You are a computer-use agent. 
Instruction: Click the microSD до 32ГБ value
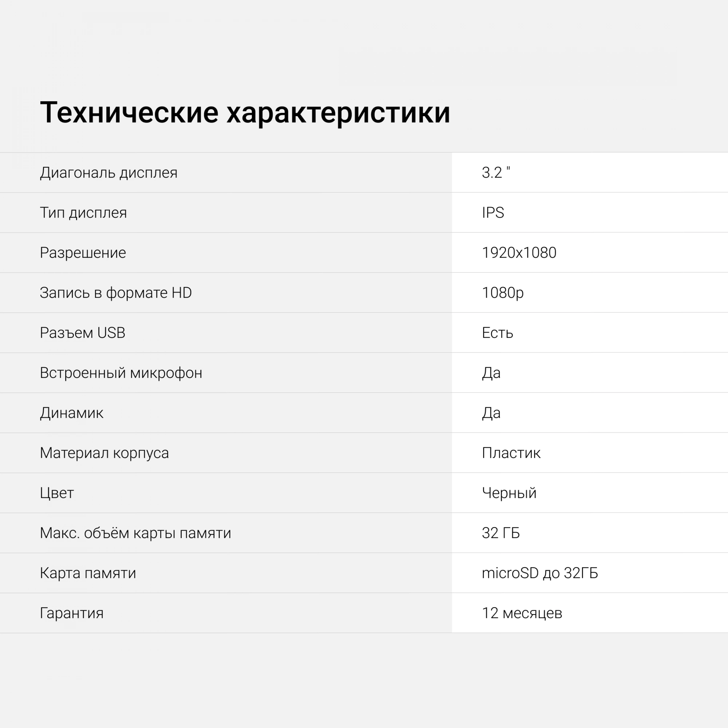pos(539,573)
